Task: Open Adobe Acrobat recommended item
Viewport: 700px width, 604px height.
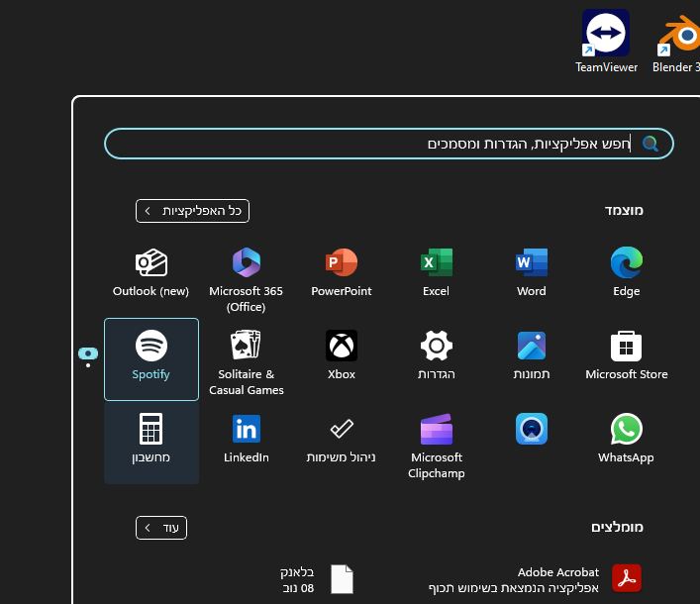Action: pos(535,579)
